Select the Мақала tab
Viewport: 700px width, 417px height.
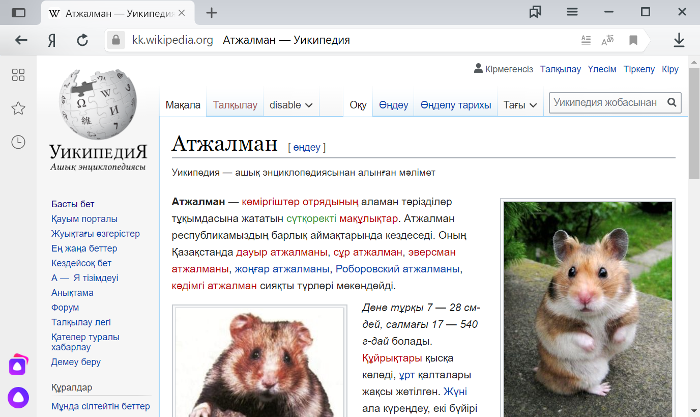[183, 105]
